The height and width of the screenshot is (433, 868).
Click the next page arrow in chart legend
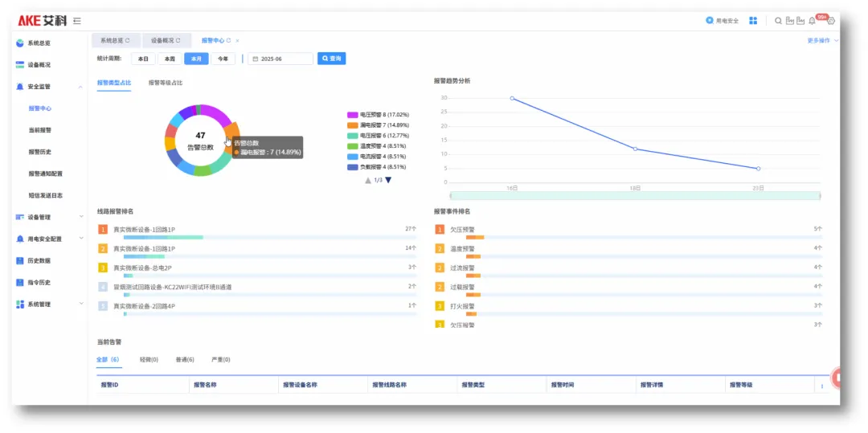click(388, 180)
